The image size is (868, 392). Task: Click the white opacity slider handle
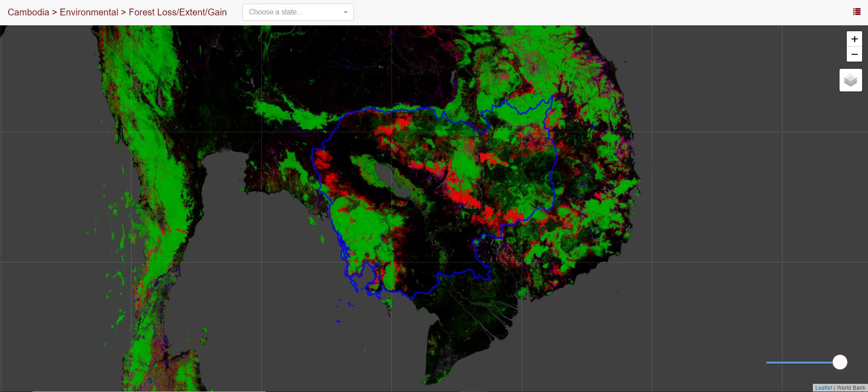(840, 362)
